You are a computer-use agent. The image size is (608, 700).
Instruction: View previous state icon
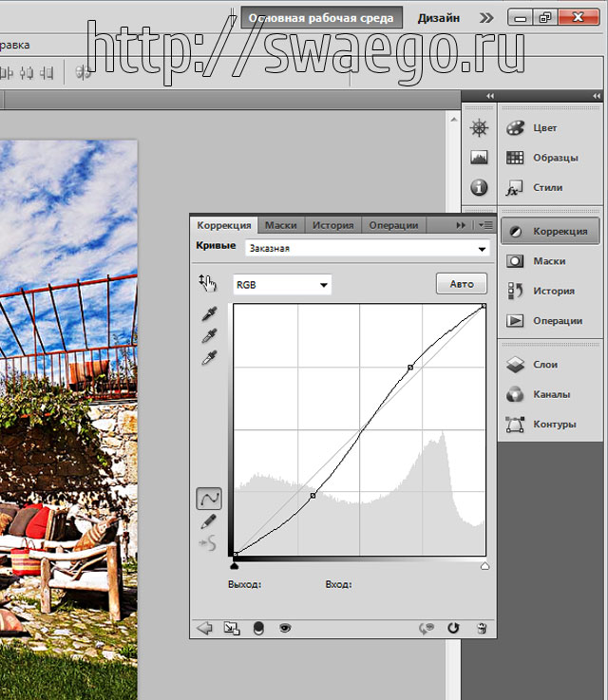[427, 629]
